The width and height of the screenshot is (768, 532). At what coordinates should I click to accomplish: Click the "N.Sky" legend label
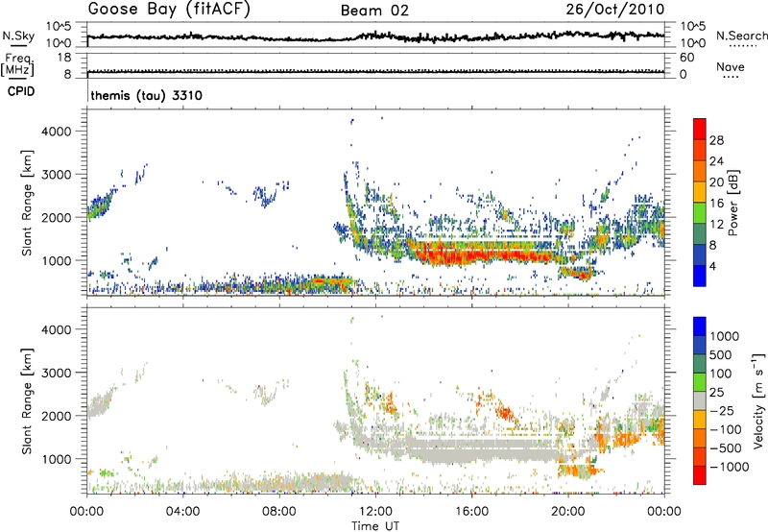coord(18,36)
